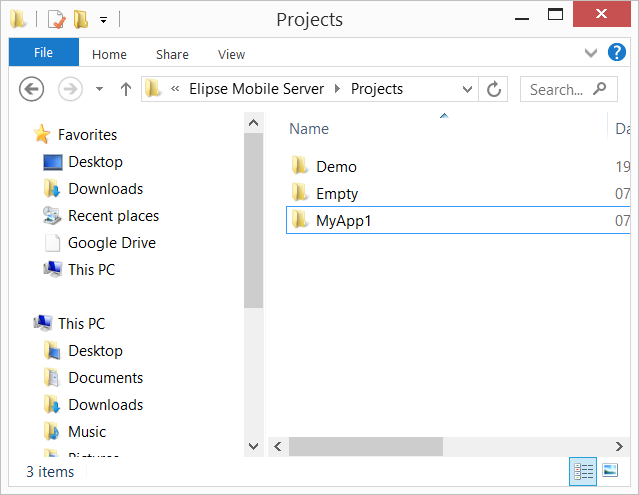Show hidden path with double chevron

175,88
